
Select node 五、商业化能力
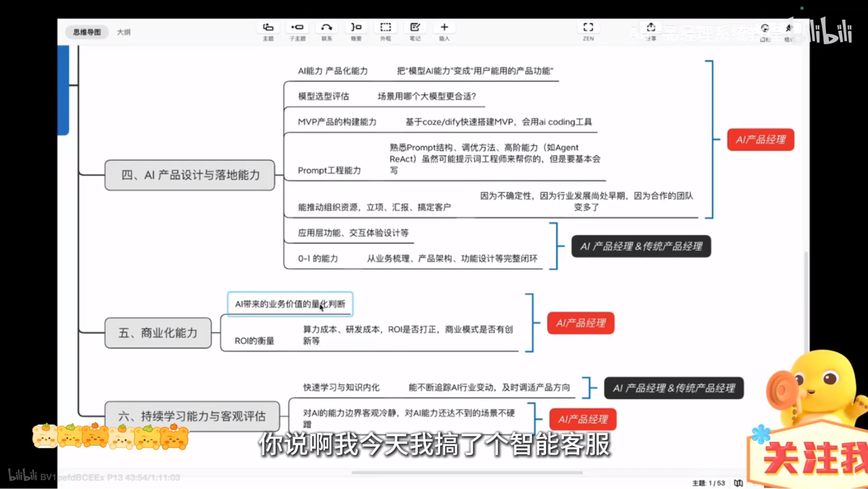coord(158,333)
